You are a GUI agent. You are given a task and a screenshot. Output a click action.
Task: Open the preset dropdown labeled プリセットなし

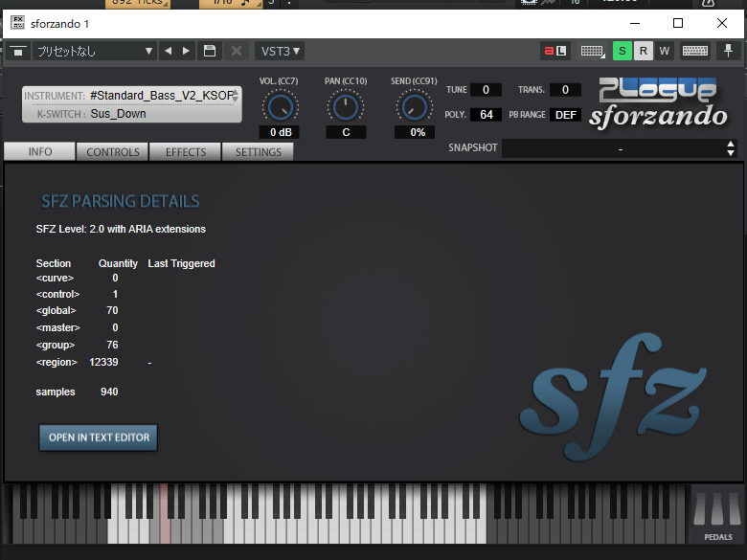click(x=95, y=51)
